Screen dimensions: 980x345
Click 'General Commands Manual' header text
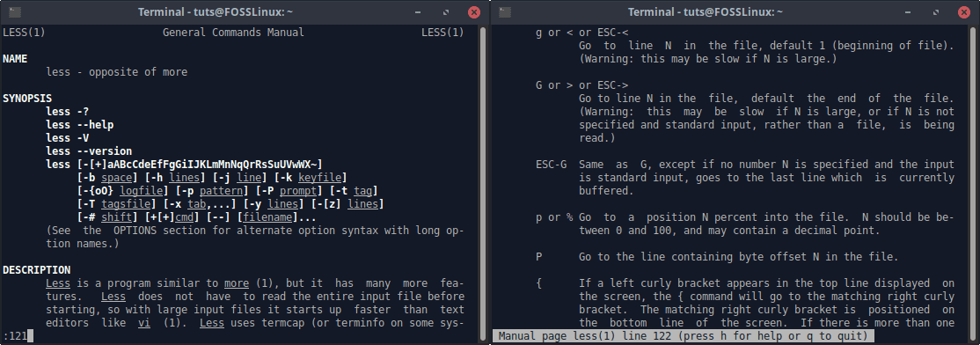(x=233, y=32)
